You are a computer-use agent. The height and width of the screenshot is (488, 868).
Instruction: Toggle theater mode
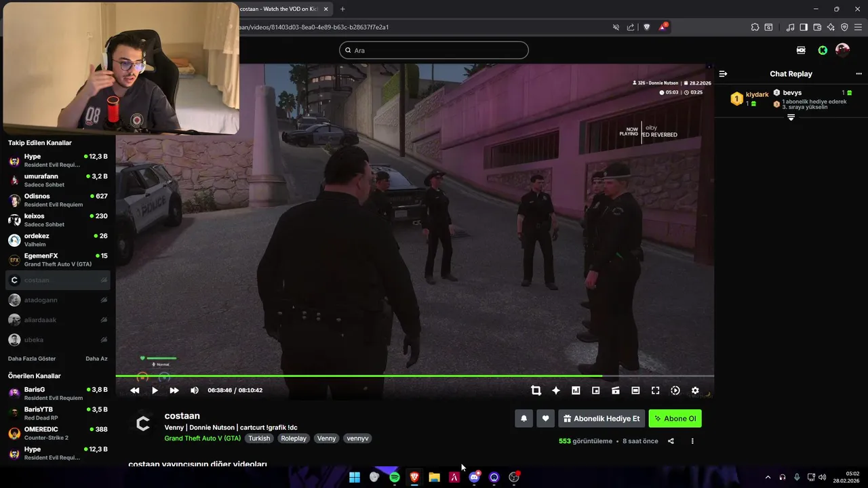click(x=635, y=390)
